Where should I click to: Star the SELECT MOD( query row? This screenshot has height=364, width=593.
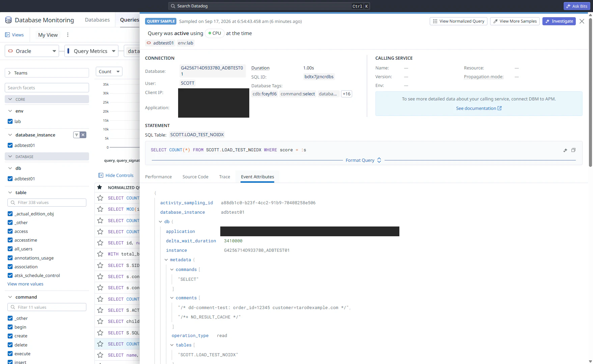click(x=100, y=209)
